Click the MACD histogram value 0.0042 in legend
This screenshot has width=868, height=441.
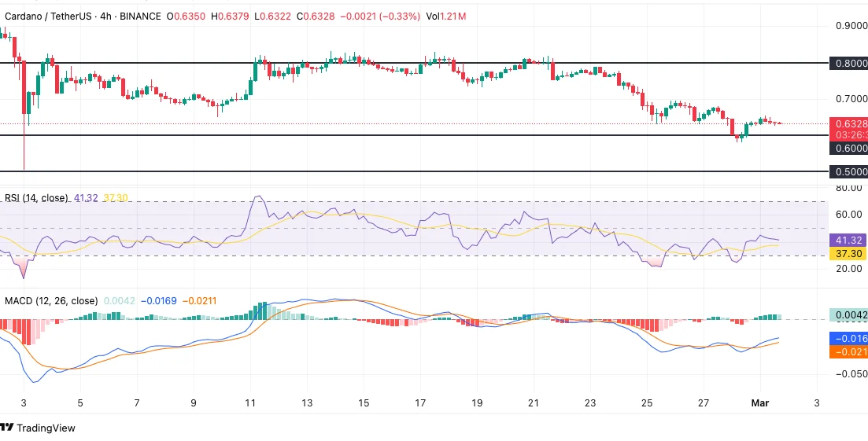[119, 301]
